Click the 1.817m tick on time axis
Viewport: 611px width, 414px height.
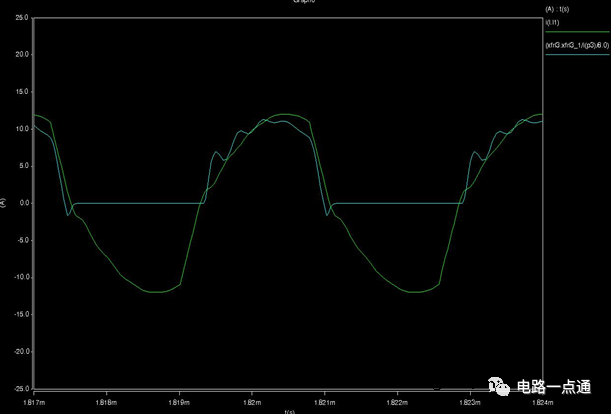coord(35,401)
